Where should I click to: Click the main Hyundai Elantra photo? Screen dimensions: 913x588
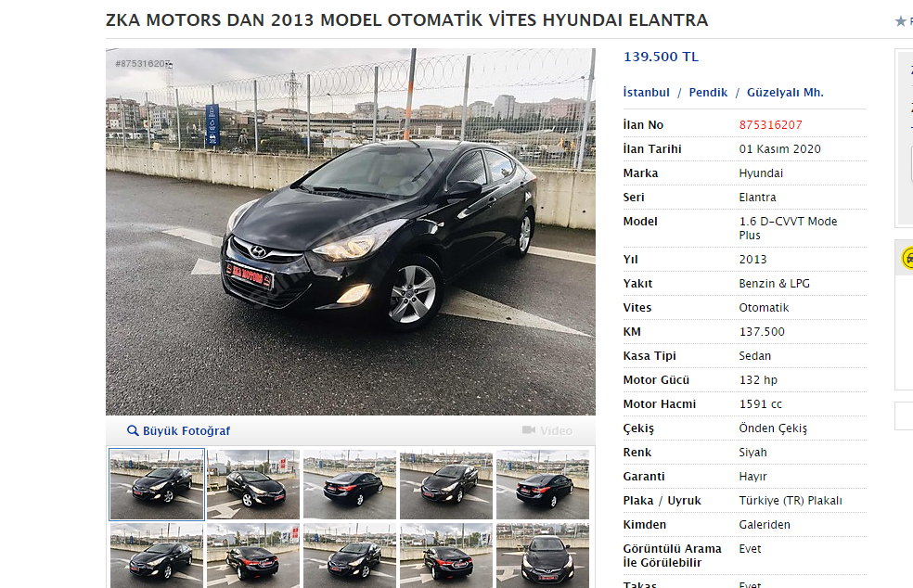351,232
